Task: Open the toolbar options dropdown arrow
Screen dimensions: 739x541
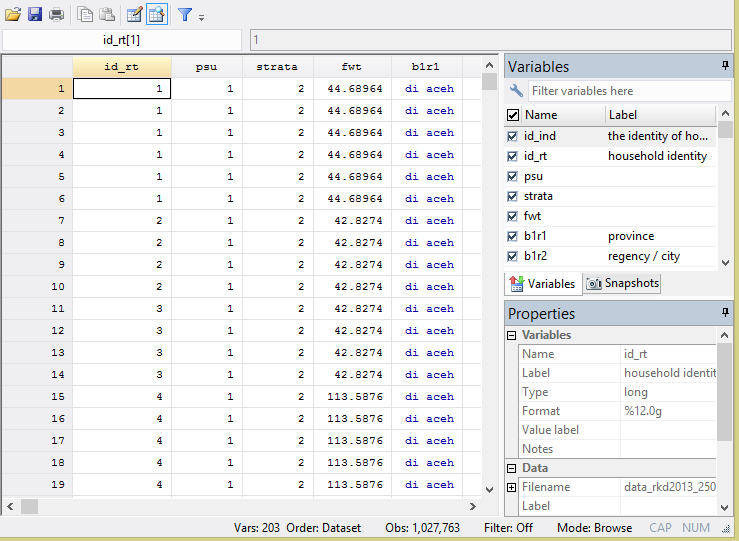Action: tap(201, 17)
